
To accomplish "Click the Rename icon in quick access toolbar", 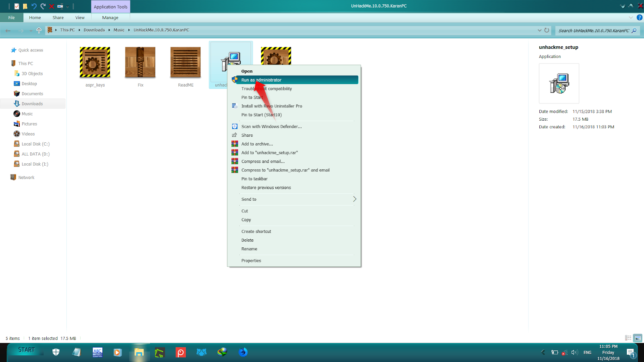I will pyautogui.click(x=60, y=6).
